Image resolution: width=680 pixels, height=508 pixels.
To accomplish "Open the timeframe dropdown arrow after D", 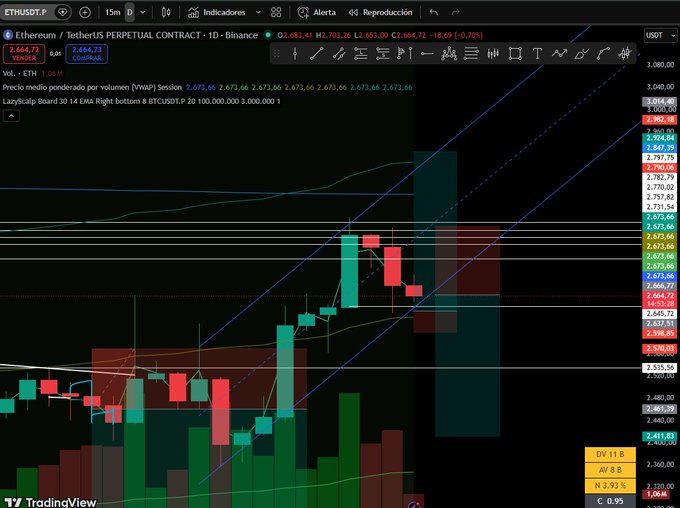I will (143, 13).
